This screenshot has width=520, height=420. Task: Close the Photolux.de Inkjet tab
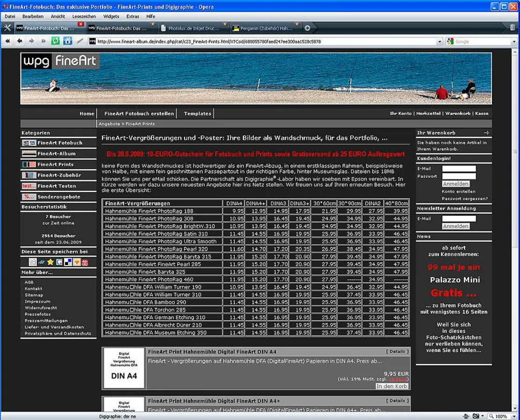click(225, 24)
